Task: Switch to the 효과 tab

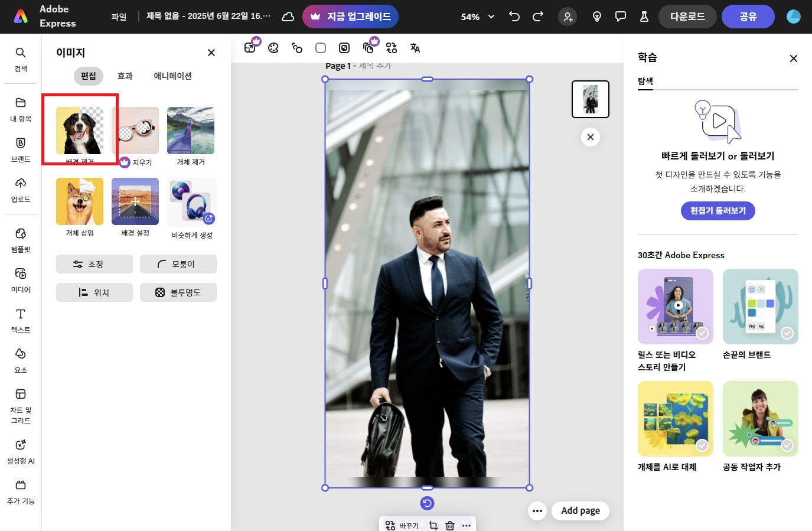Action: point(125,76)
